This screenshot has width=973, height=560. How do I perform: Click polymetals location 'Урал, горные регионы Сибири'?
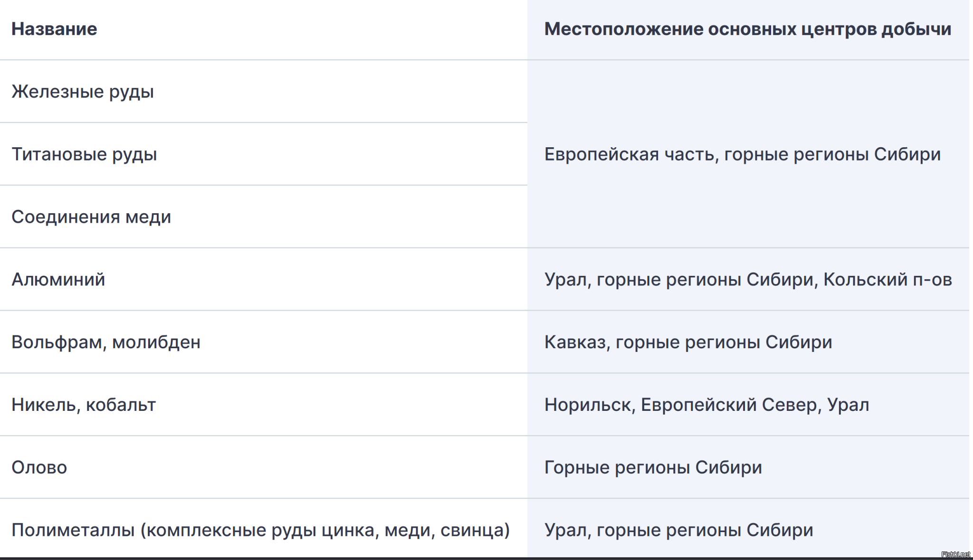(679, 531)
